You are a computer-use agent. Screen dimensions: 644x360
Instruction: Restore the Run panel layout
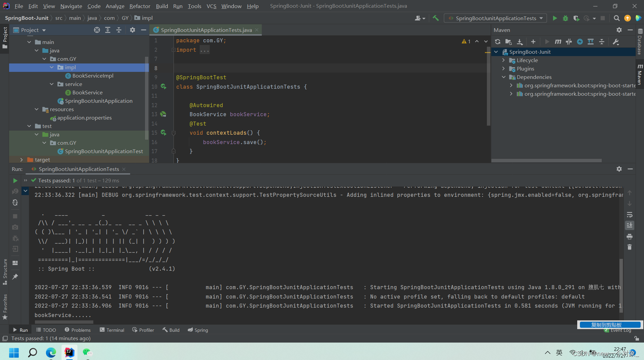[x=15, y=263]
